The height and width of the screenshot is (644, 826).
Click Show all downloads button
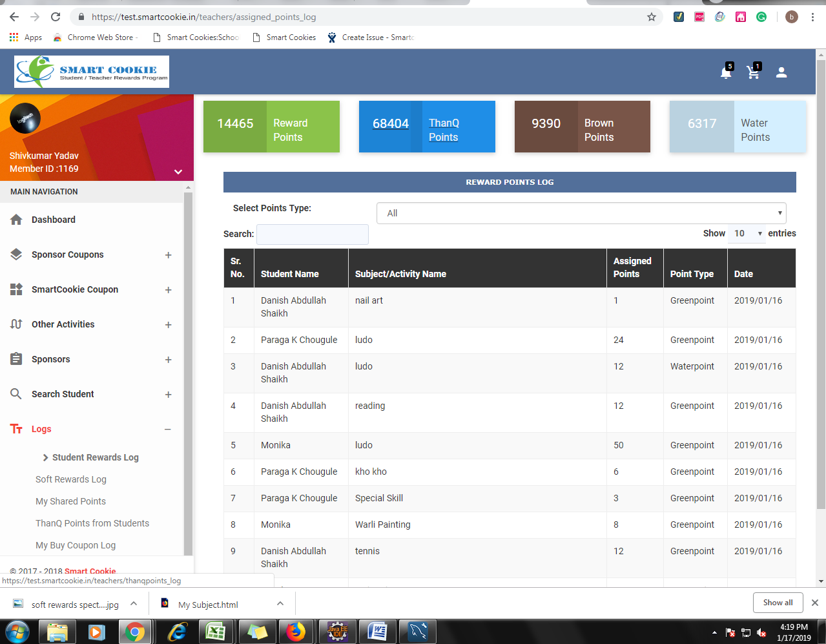click(778, 603)
